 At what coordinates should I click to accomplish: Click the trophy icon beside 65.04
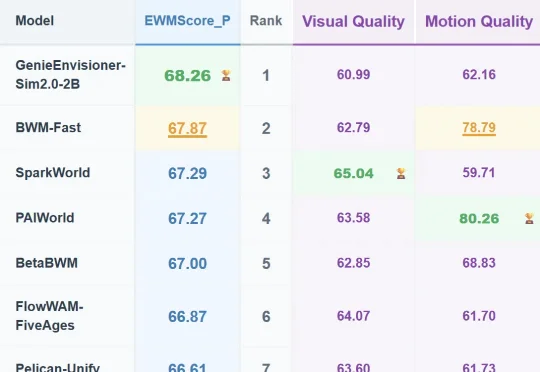pyautogui.click(x=401, y=173)
